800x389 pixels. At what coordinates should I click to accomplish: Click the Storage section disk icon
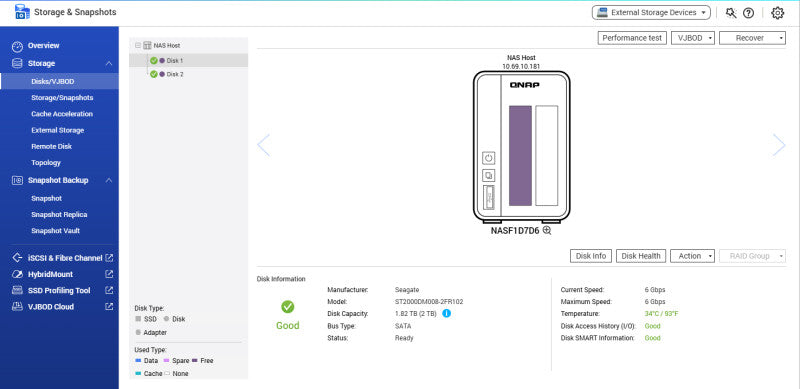coord(17,63)
